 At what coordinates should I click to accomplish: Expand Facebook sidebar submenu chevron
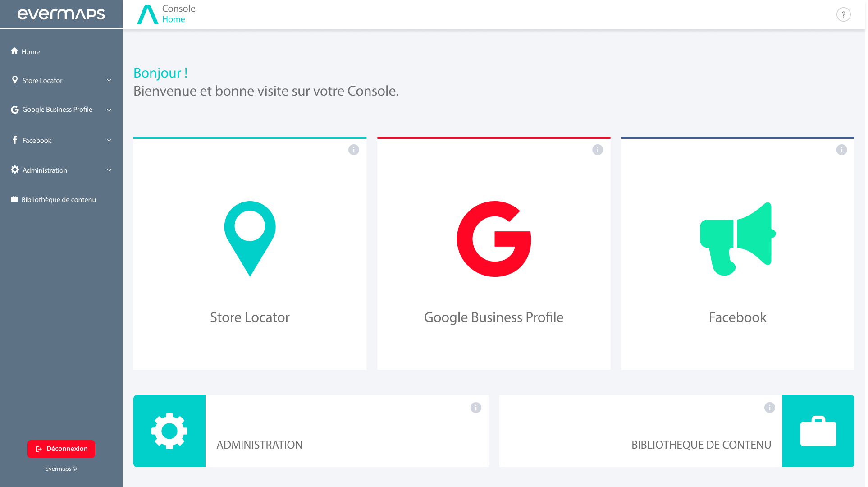(x=109, y=140)
